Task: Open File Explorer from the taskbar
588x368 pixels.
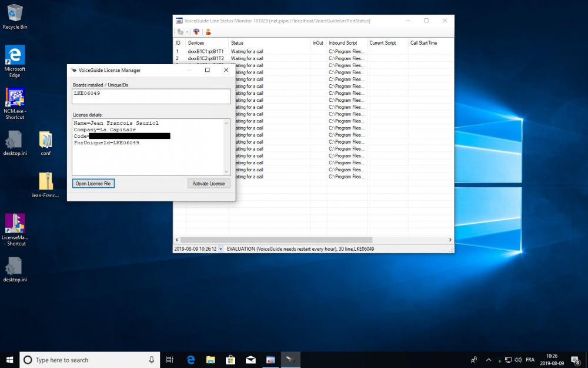Action: 211,360
